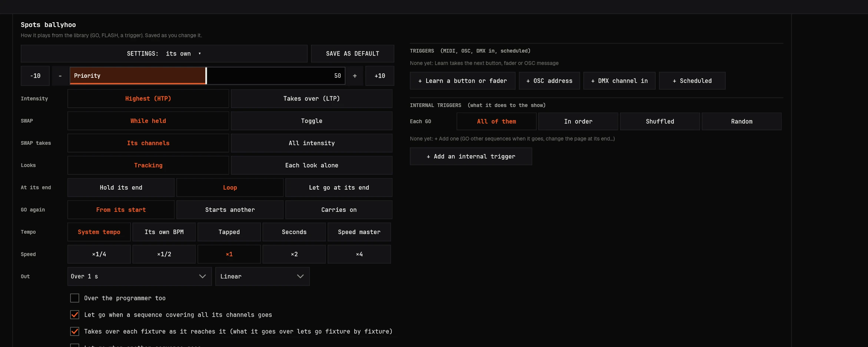This screenshot has width=868, height=347.
Task: Open the Linear curve dropdown
Action: tap(262, 276)
